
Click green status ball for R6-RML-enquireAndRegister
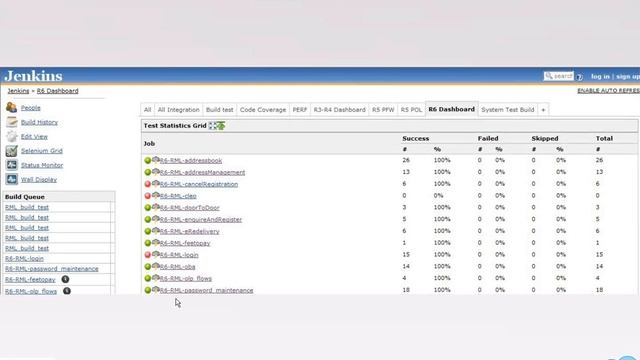(148, 220)
